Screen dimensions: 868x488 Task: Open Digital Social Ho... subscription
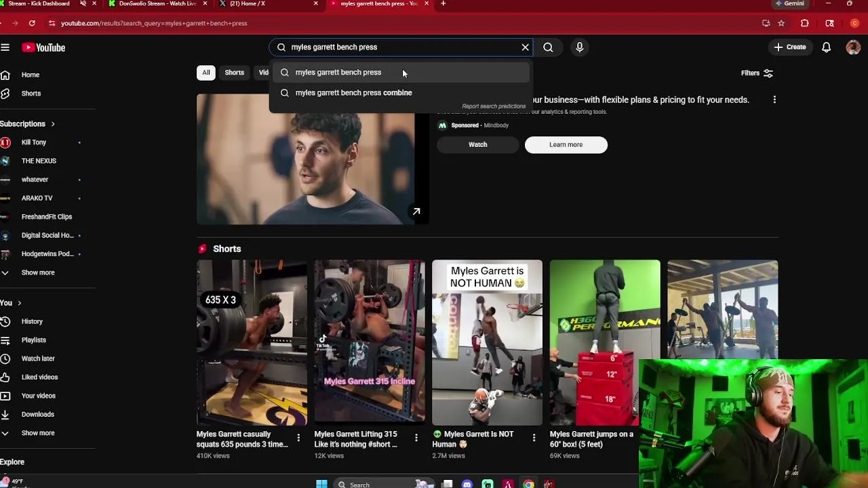coord(47,235)
